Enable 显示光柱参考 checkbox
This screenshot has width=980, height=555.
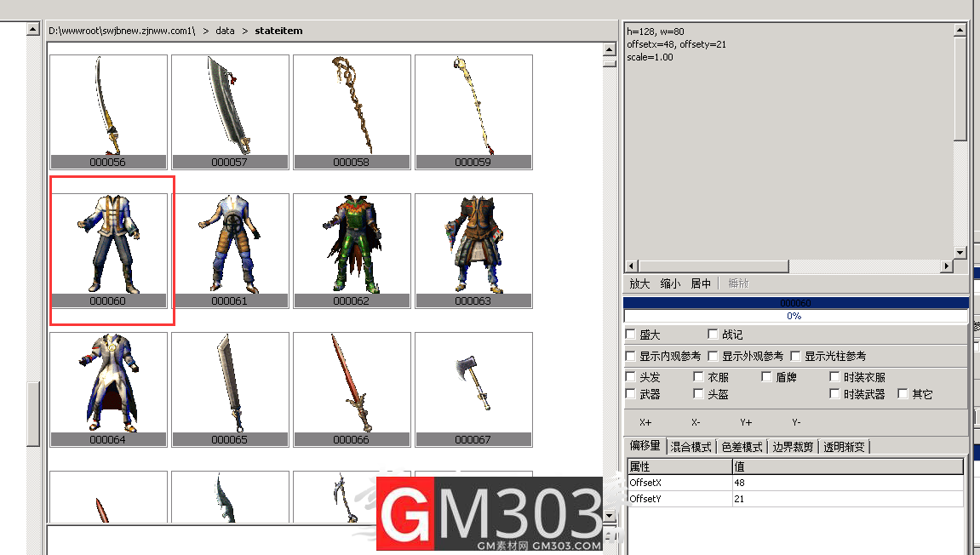pyautogui.click(x=795, y=357)
